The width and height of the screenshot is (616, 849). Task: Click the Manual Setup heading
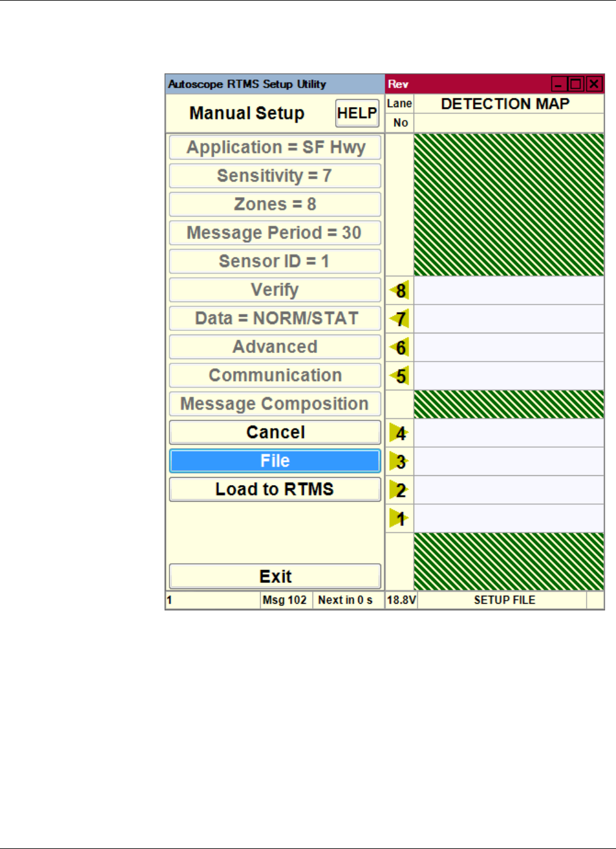247,113
